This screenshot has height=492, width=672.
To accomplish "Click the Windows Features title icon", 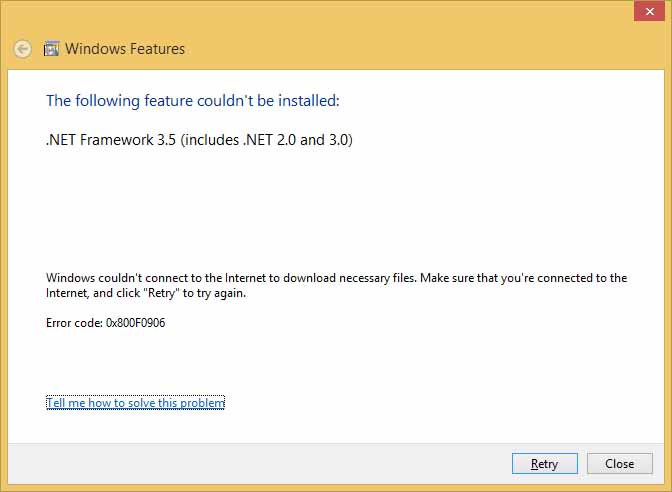I will pos(52,48).
